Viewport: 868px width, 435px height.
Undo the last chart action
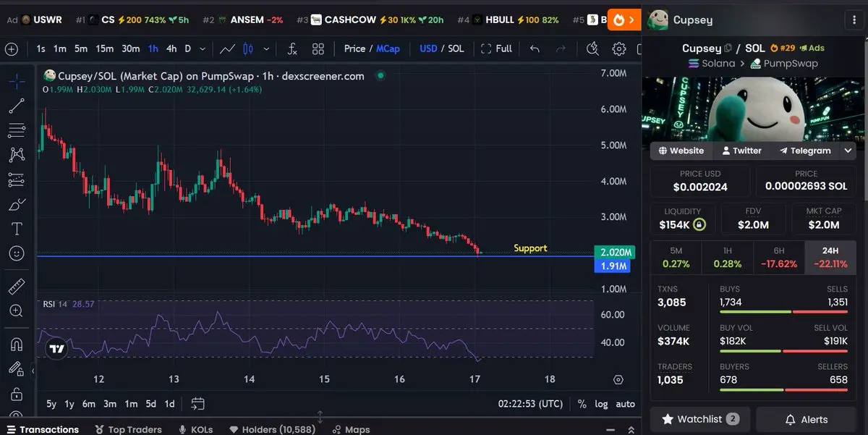click(x=535, y=48)
